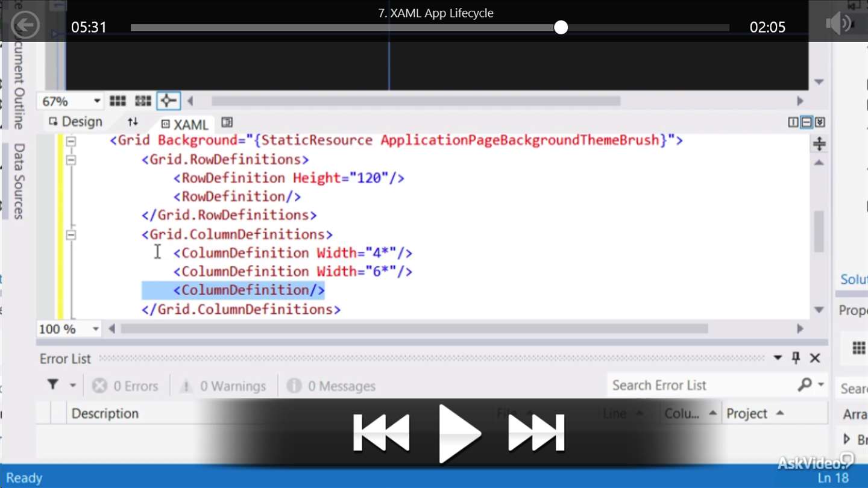The width and height of the screenshot is (868, 488).
Task: Swap panes with the up-down arrows icon
Action: point(133,122)
